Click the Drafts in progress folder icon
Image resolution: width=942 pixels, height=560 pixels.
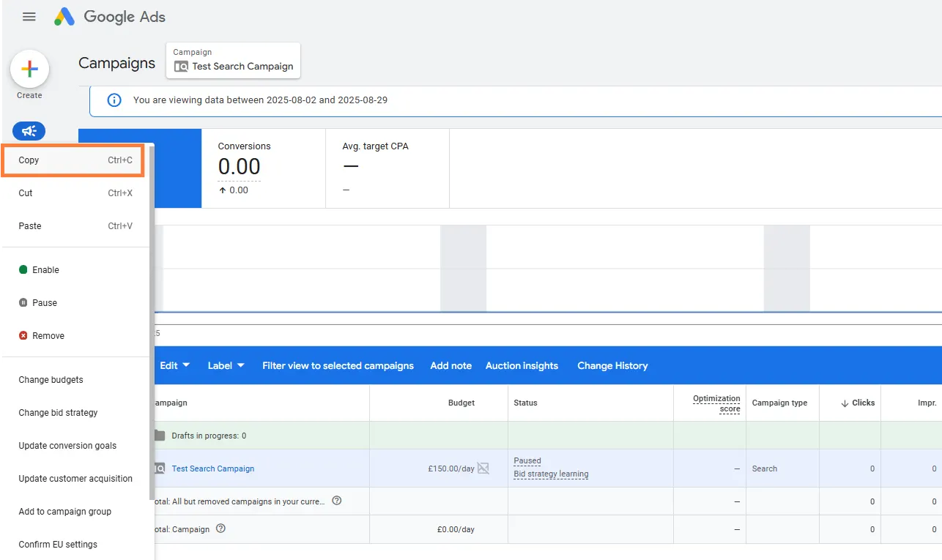[x=160, y=436]
